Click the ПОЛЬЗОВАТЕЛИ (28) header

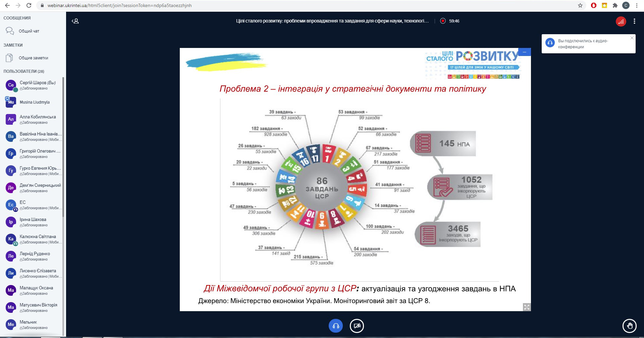pos(24,71)
